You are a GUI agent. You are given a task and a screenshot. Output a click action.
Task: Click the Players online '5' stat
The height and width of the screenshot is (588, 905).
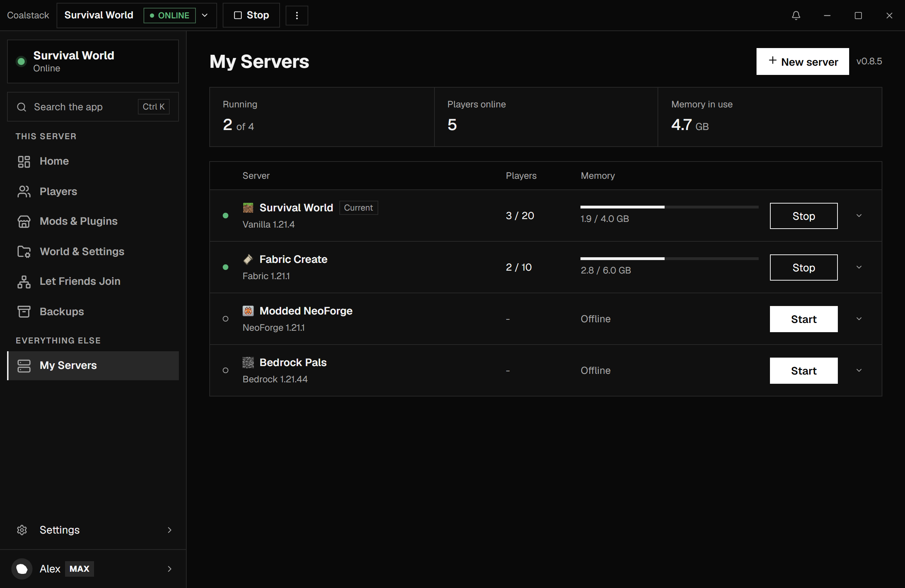546,117
